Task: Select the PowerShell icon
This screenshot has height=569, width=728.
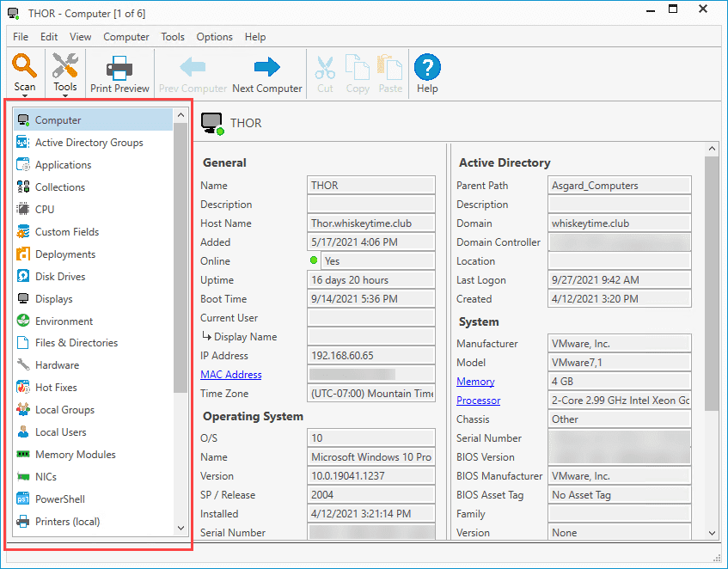Action: (x=23, y=499)
